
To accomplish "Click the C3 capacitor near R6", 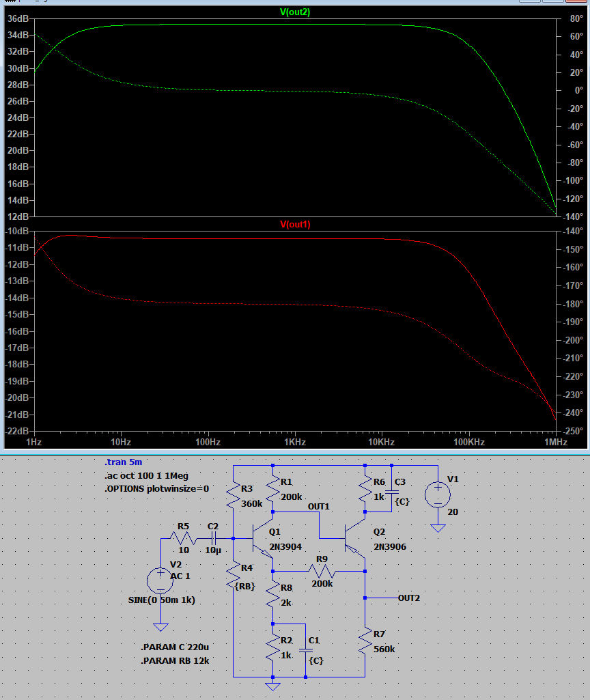I will tap(391, 491).
